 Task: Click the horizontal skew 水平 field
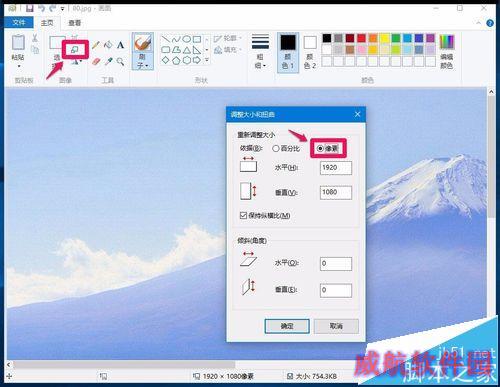pos(336,264)
